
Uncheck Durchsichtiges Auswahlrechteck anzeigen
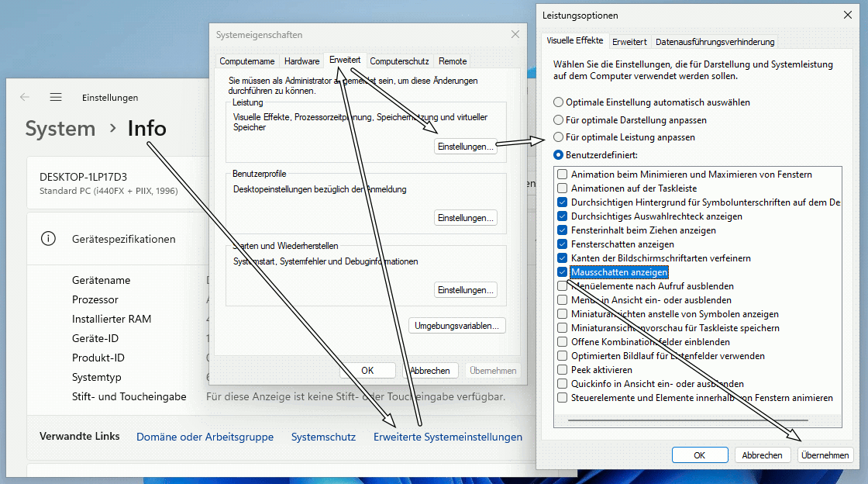[563, 216]
